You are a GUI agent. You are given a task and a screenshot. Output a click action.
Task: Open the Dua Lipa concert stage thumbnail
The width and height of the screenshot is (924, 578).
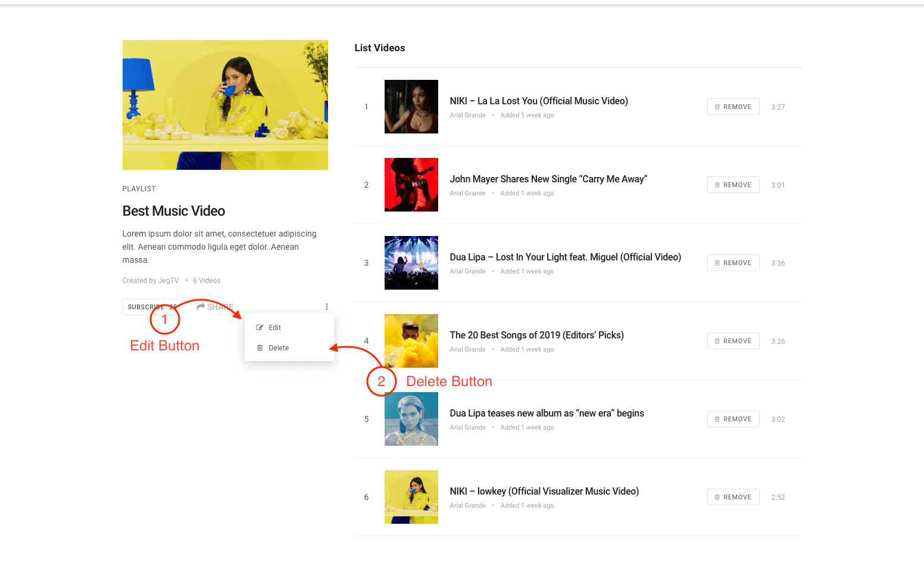pos(411,263)
